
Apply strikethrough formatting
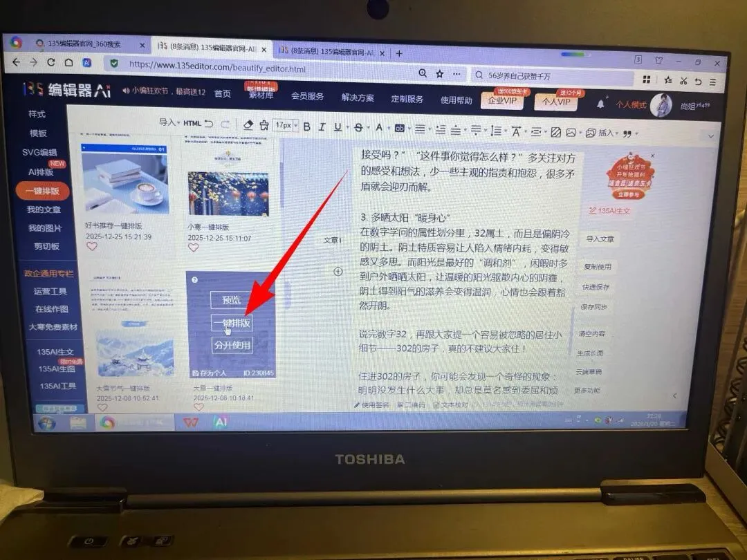(x=359, y=127)
